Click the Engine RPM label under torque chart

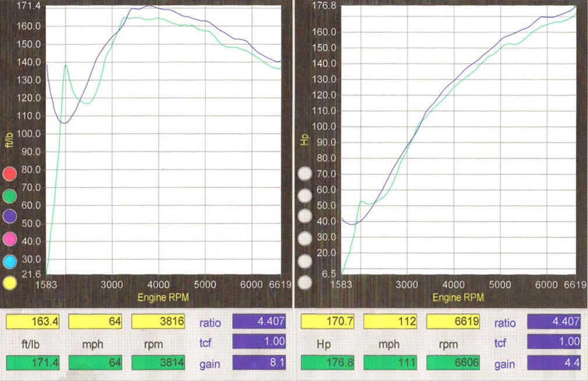[164, 298]
